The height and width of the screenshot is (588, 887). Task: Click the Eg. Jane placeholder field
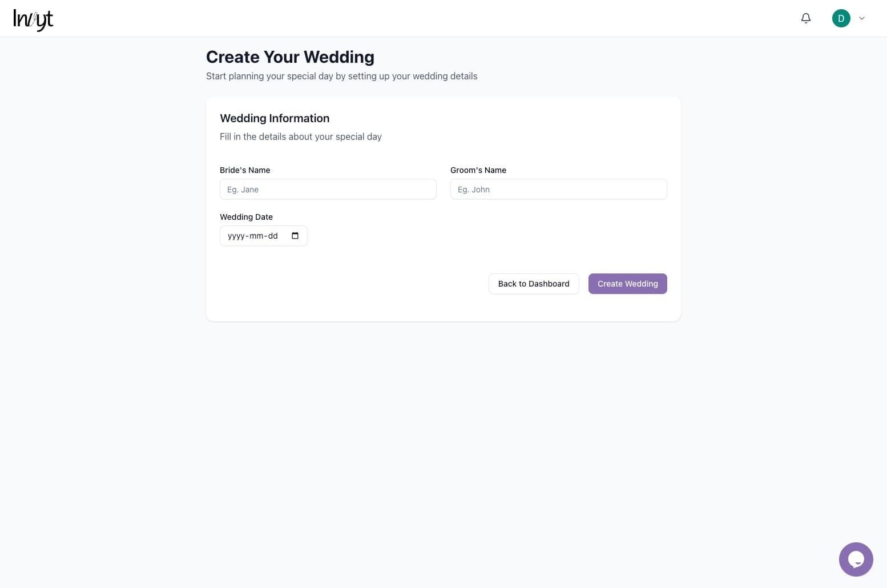click(x=328, y=189)
